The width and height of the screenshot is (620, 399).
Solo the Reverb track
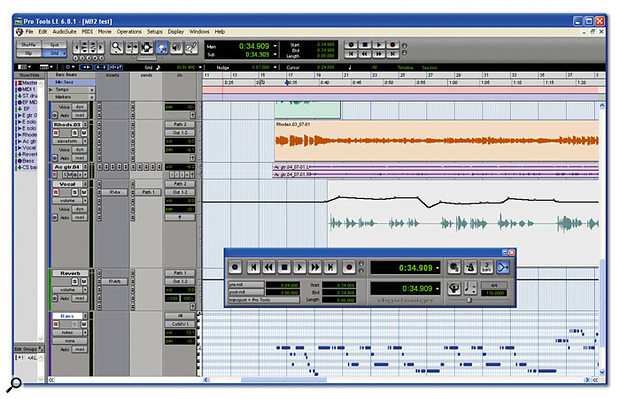pos(75,282)
